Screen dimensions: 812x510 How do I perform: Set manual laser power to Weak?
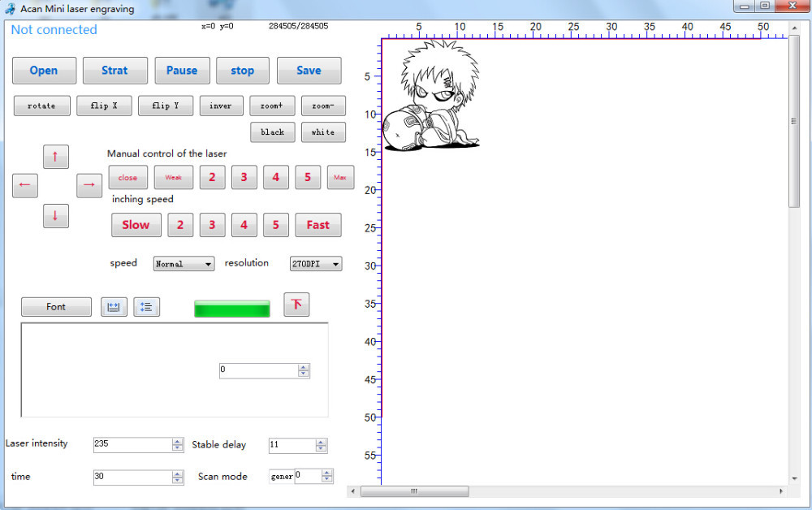click(x=174, y=178)
